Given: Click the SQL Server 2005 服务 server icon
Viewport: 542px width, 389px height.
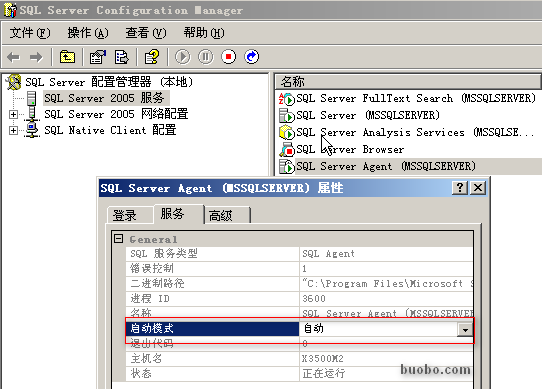Looking at the screenshot, I should point(31,99).
